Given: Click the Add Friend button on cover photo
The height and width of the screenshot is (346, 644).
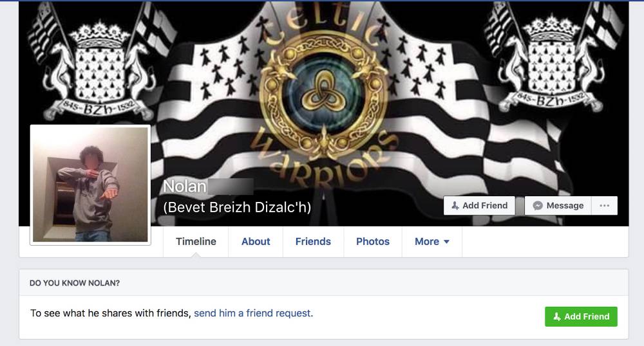Looking at the screenshot, I should 479,205.
